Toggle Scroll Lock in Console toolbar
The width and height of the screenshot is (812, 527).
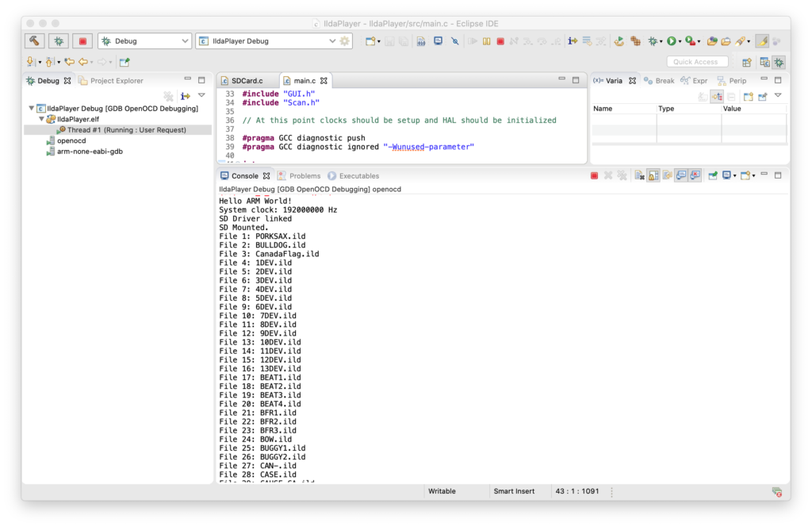point(653,175)
